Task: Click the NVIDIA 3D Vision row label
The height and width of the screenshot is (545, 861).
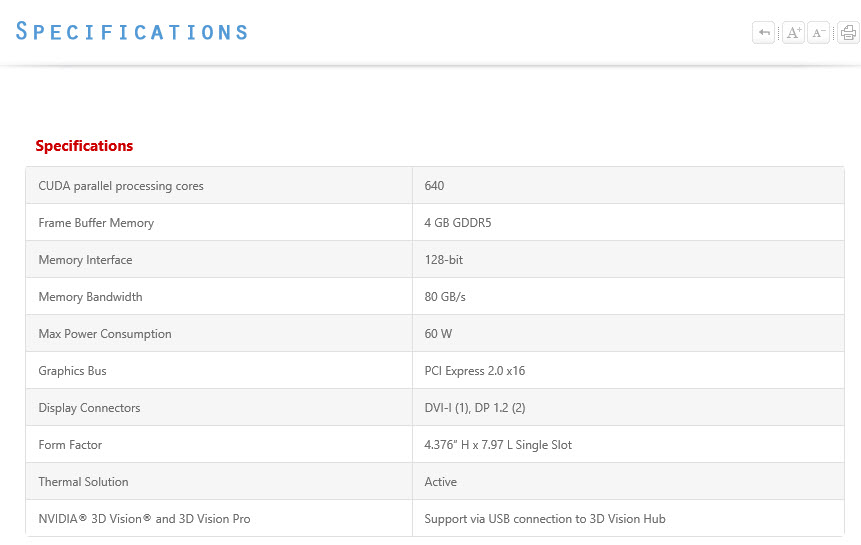Action: point(144,519)
